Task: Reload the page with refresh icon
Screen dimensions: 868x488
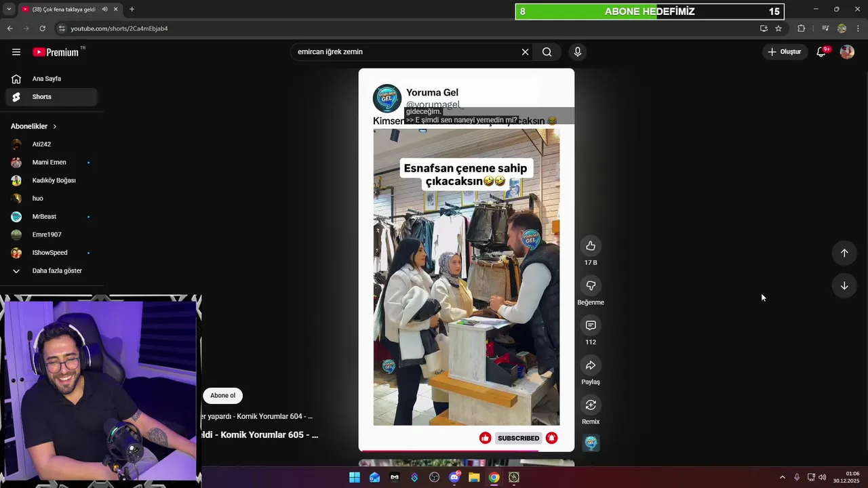Action: (42, 28)
